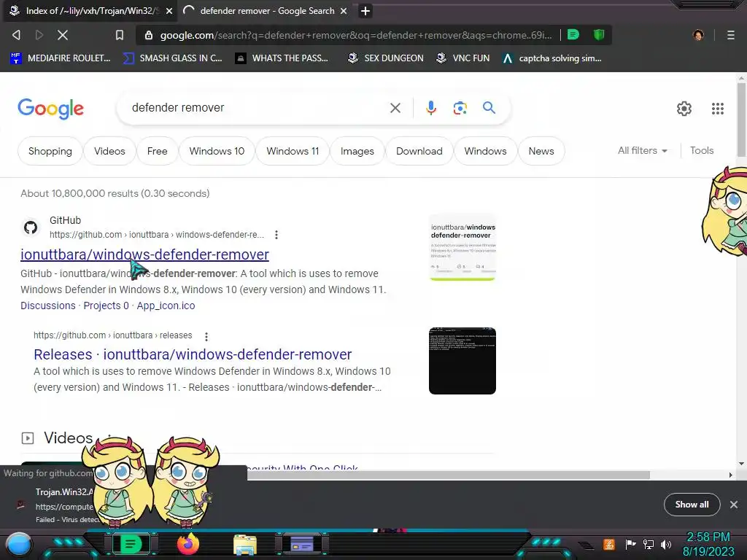Viewport: 747px width, 560px height.
Task: Open a new tab with the plus button
Action: (x=365, y=10)
